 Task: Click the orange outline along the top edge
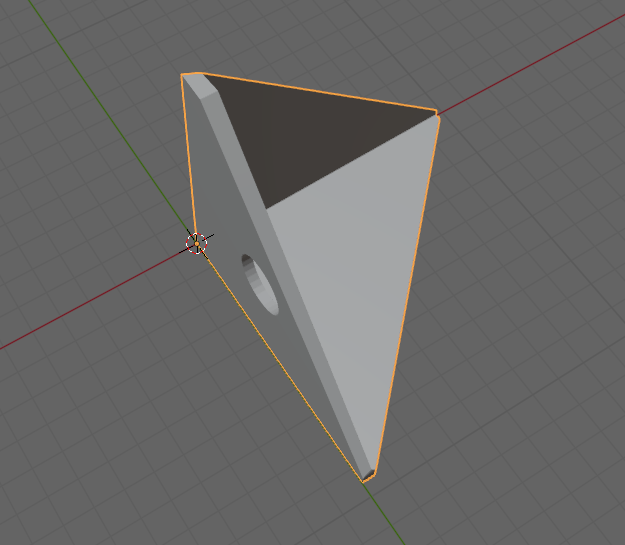pyautogui.click(x=319, y=91)
